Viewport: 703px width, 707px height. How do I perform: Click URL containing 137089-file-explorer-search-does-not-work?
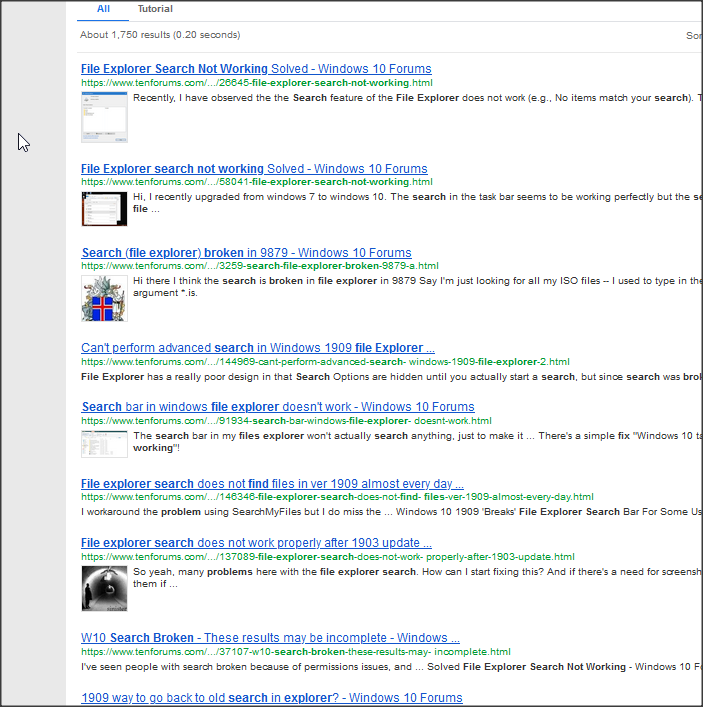tap(328, 556)
